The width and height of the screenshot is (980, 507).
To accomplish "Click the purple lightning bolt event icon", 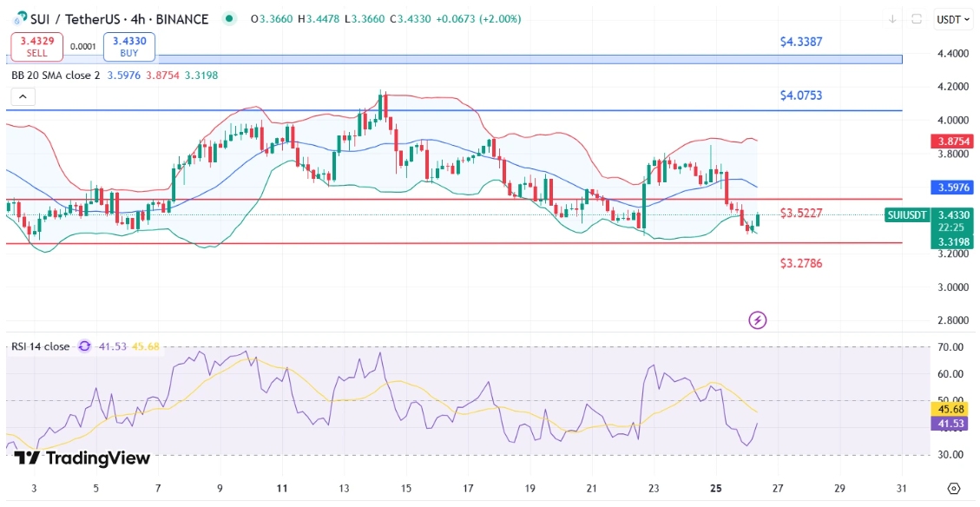I will click(x=758, y=320).
